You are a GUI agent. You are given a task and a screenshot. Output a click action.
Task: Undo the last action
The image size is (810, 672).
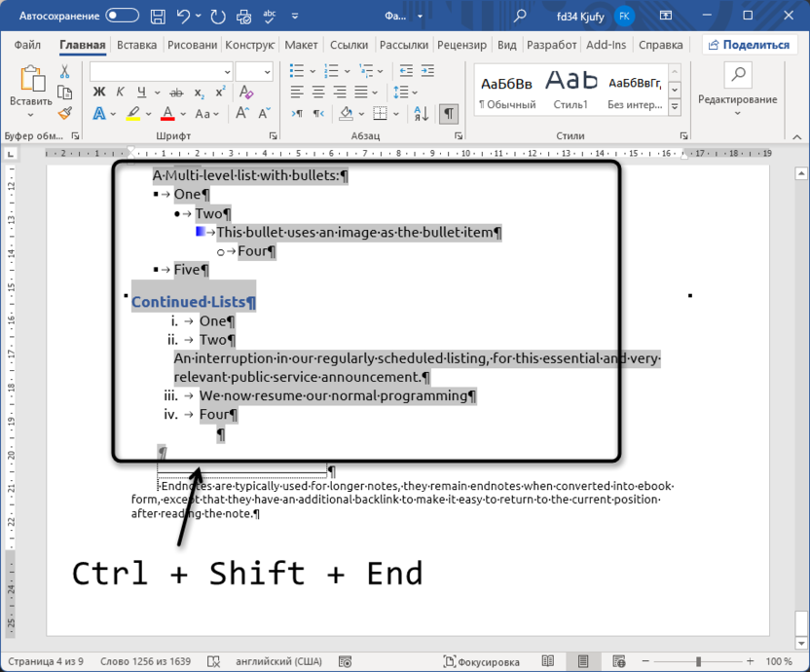(x=183, y=16)
